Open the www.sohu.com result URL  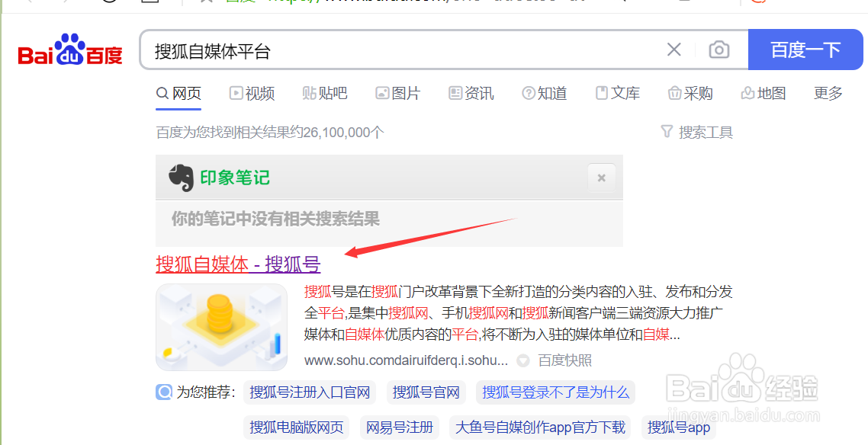406,361
